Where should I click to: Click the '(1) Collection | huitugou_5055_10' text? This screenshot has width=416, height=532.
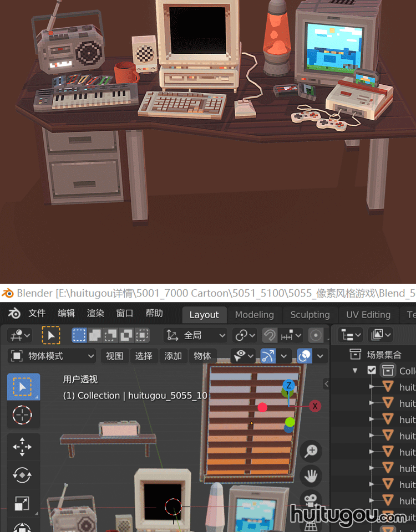click(135, 396)
